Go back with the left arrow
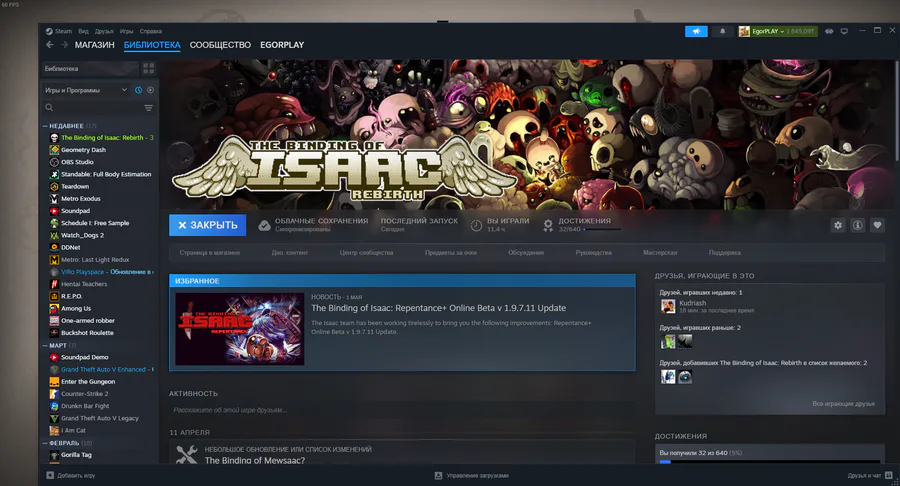 point(50,45)
